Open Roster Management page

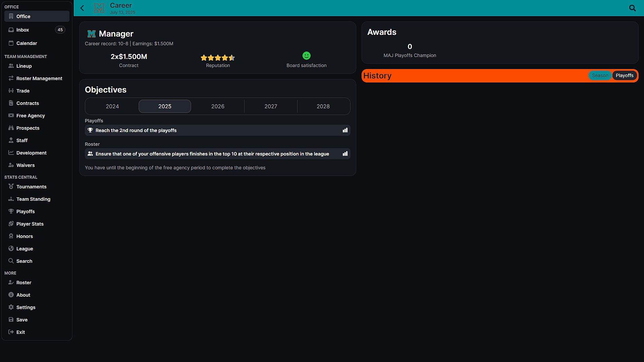[x=39, y=78]
